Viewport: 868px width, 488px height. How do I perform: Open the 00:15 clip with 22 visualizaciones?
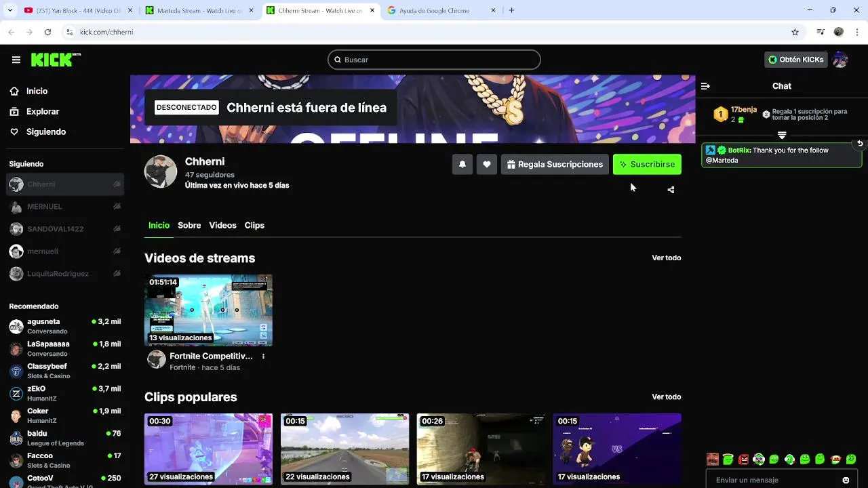(x=344, y=449)
